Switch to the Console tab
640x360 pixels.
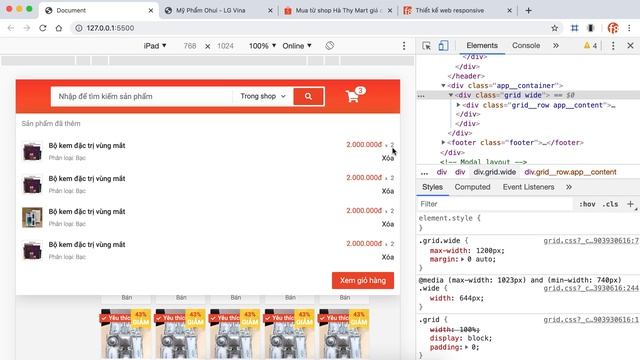click(526, 46)
